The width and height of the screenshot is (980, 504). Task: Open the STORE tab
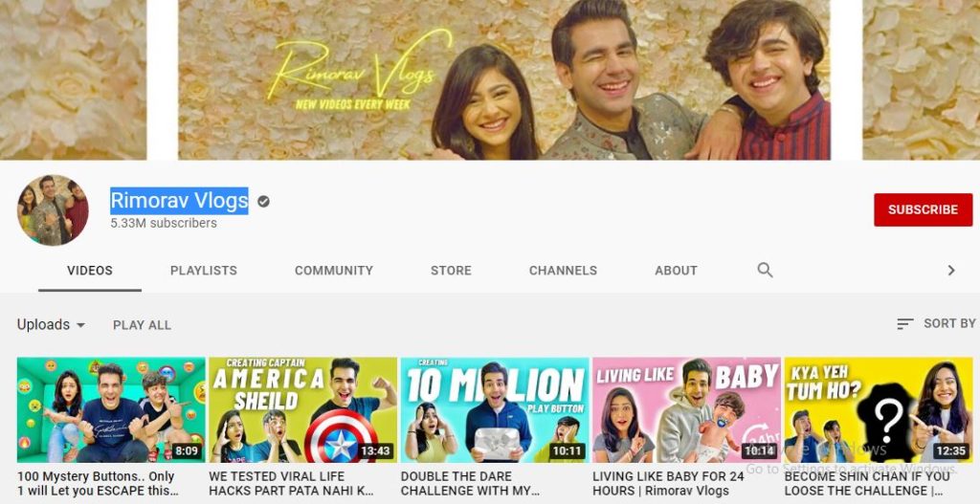pyautogui.click(x=451, y=271)
